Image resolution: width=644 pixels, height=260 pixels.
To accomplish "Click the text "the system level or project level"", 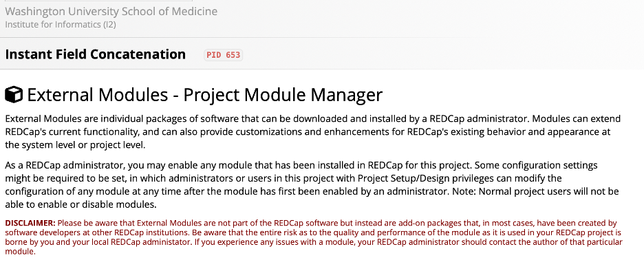I will coord(75,145).
